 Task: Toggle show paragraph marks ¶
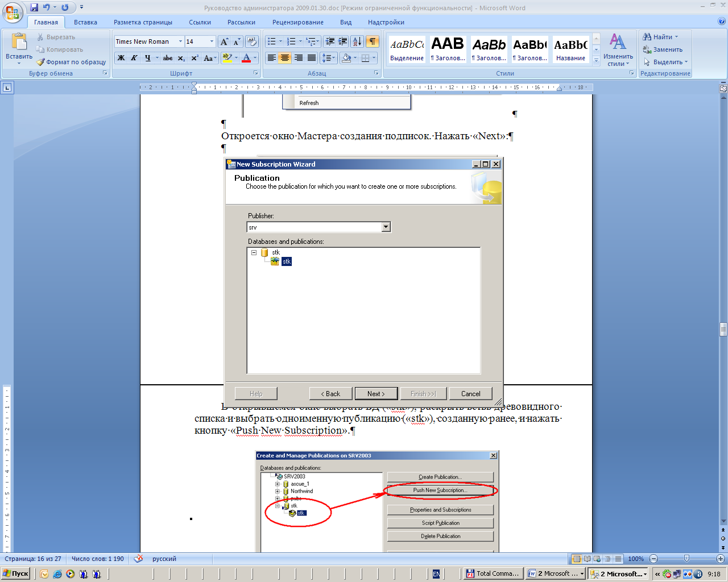click(373, 41)
